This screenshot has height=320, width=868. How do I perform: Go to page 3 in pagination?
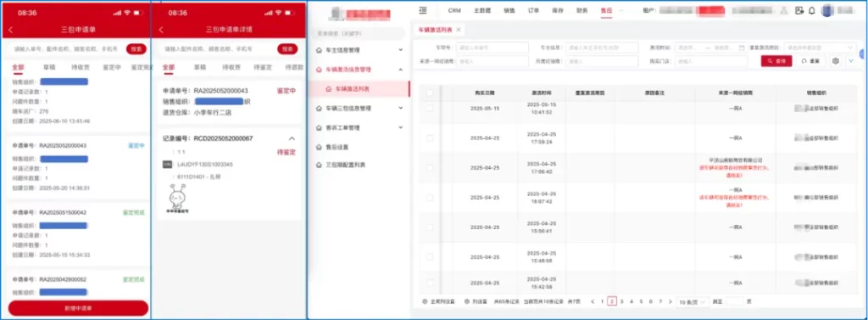621,301
